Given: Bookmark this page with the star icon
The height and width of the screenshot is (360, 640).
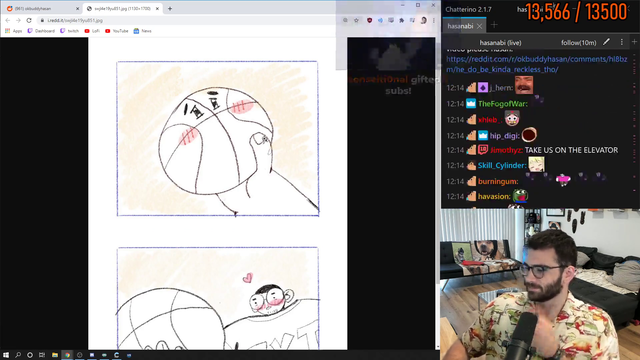Looking at the screenshot, I should click(x=356, y=20).
